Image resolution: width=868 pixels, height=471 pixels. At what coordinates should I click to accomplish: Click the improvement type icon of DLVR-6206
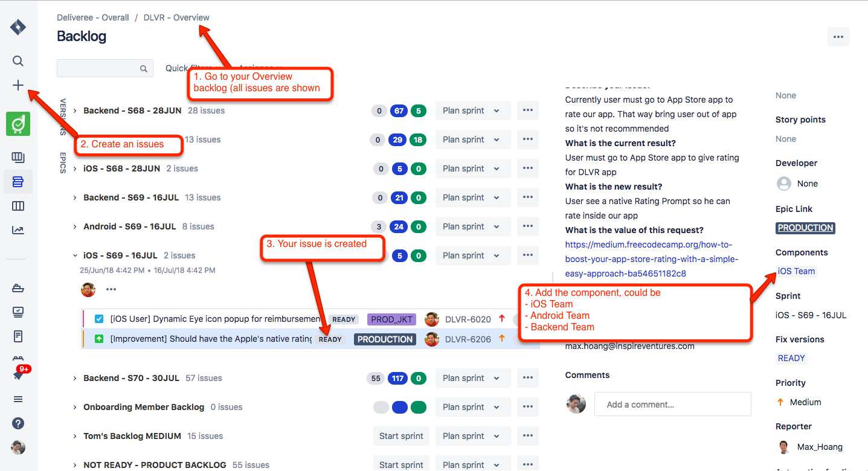pos(99,339)
